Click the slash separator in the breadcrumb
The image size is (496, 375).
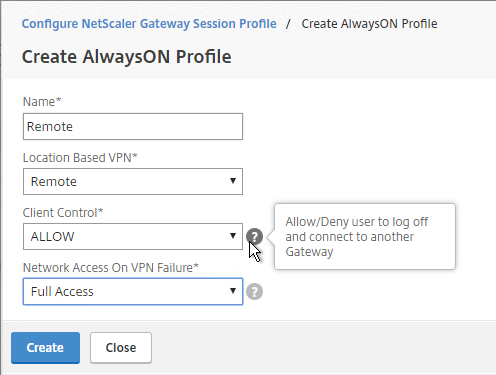288,24
